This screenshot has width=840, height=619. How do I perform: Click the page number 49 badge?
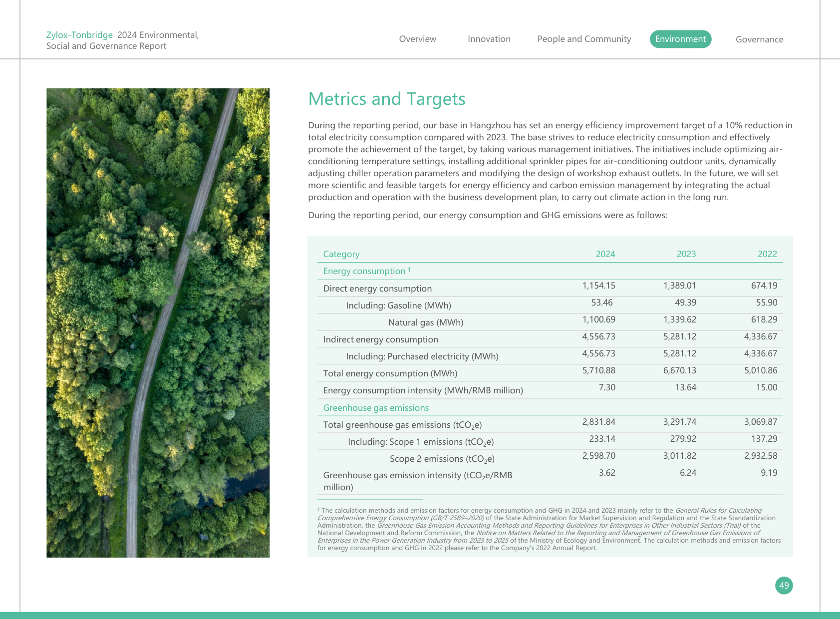click(x=784, y=586)
